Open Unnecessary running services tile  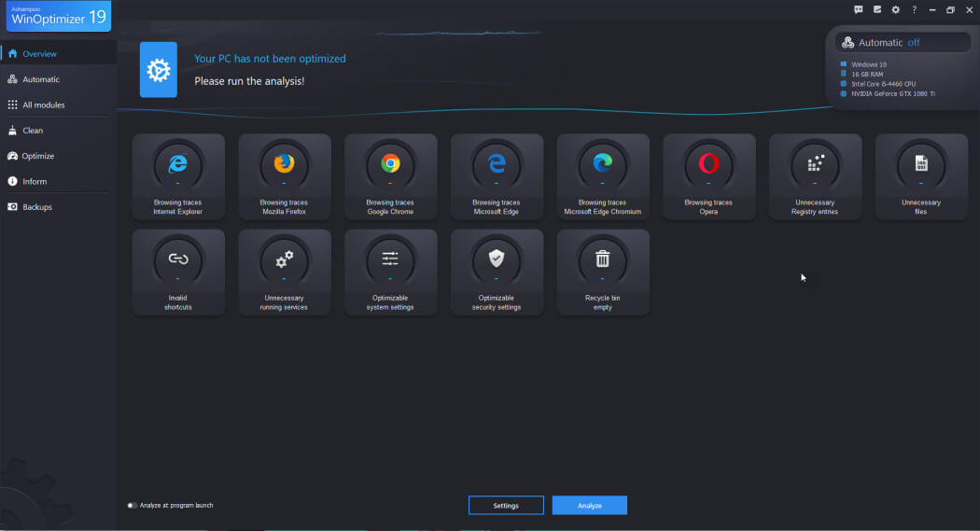(x=285, y=272)
